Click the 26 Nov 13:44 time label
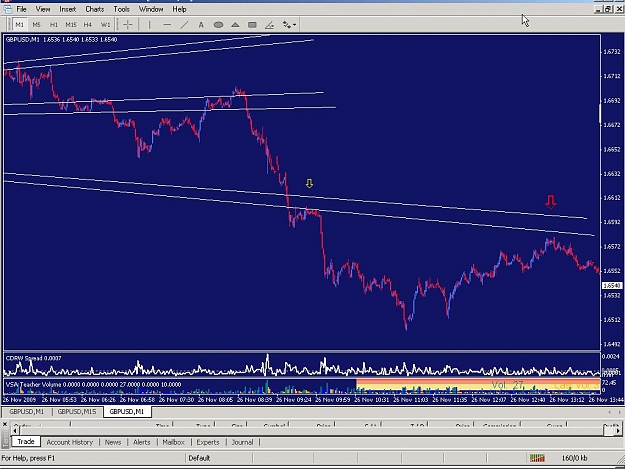The width and height of the screenshot is (625, 469). [x=606, y=400]
